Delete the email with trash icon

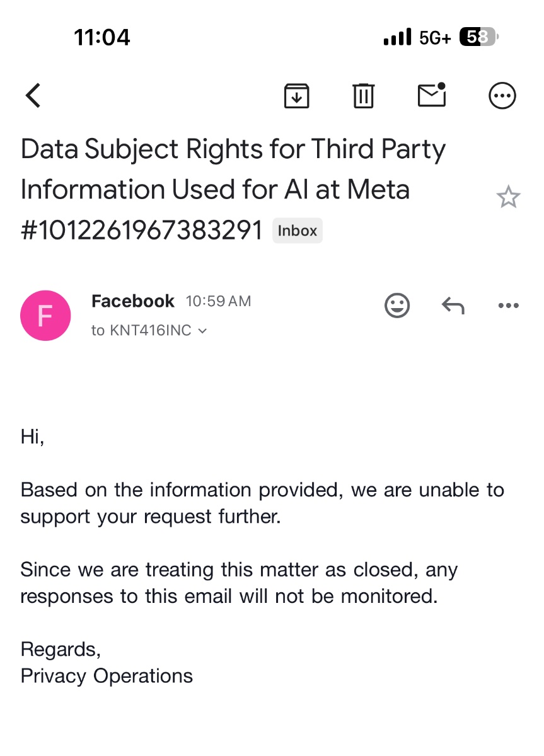click(363, 96)
